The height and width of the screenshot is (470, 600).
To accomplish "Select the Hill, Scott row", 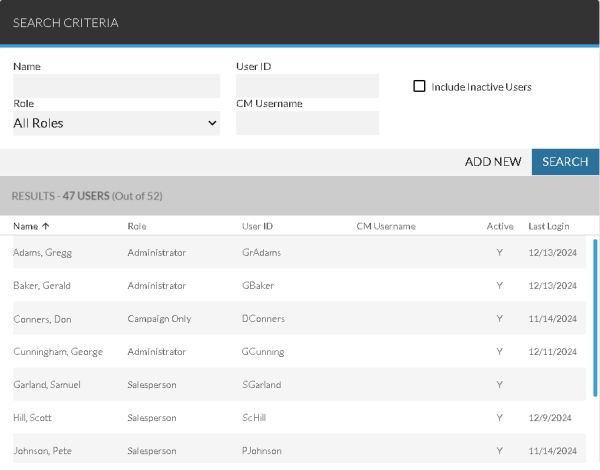I will tap(35, 418).
